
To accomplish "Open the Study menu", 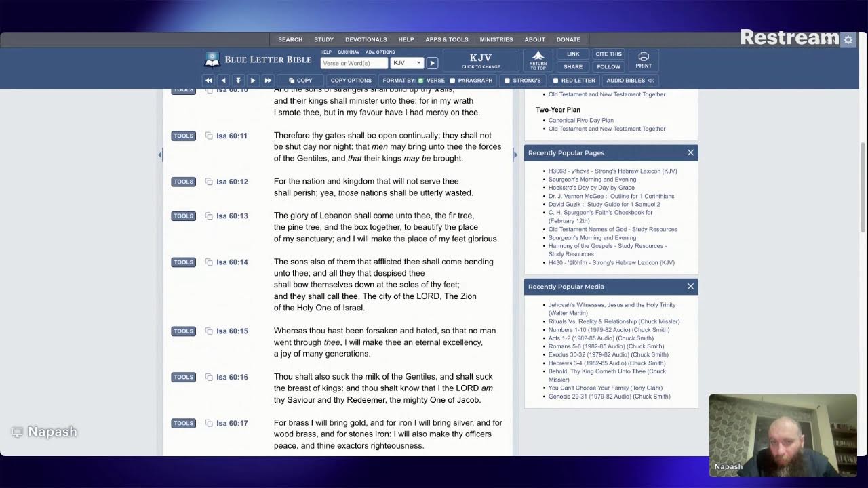I will tap(323, 39).
